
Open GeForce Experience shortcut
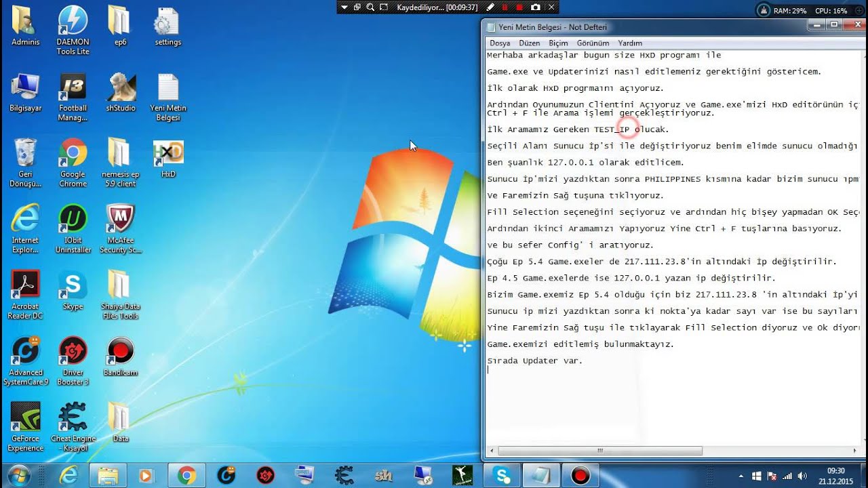(x=25, y=427)
